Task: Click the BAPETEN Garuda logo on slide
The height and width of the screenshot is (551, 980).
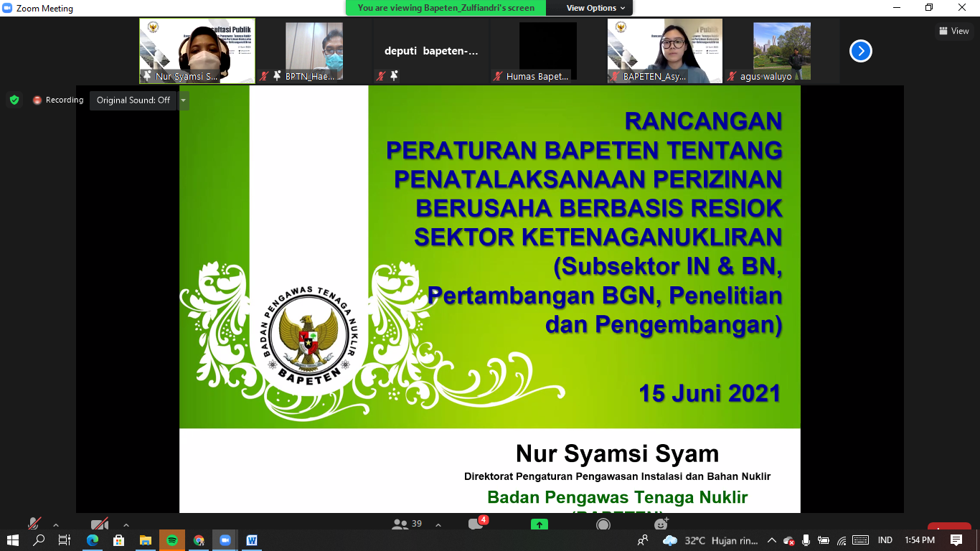Action: [x=308, y=336]
